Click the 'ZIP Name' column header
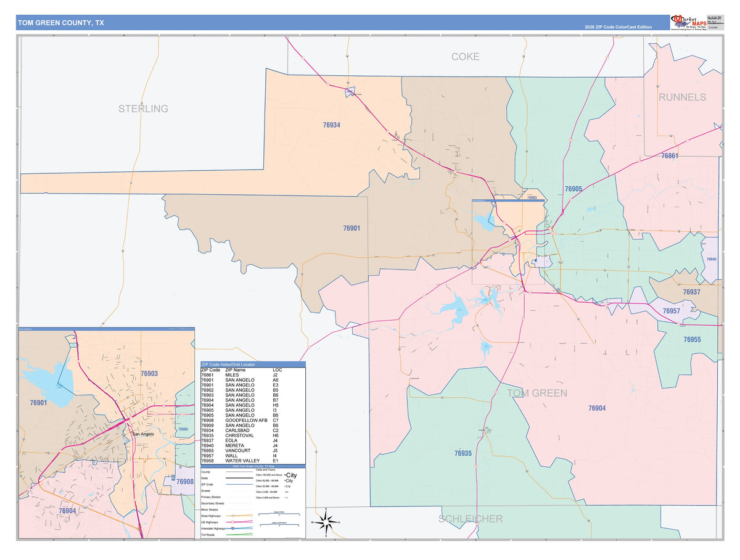Image resolution: width=740 pixels, height=560 pixels. click(x=236, y=369)
